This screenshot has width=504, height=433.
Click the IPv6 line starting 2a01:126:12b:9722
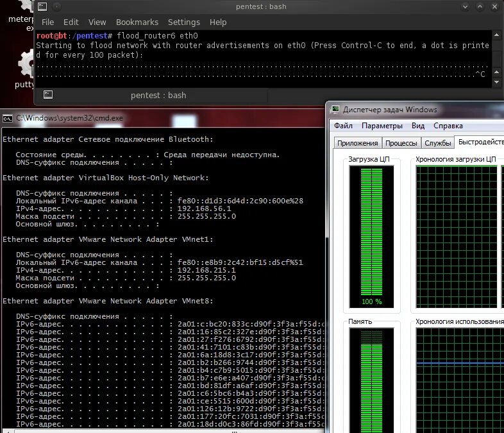click(171, 409)
